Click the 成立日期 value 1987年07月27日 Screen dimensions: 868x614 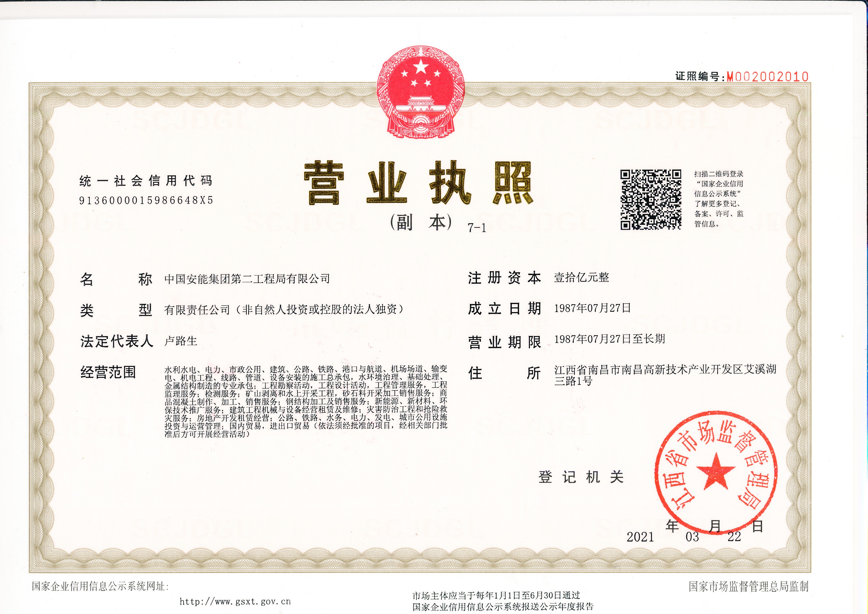tap(592, 308)
